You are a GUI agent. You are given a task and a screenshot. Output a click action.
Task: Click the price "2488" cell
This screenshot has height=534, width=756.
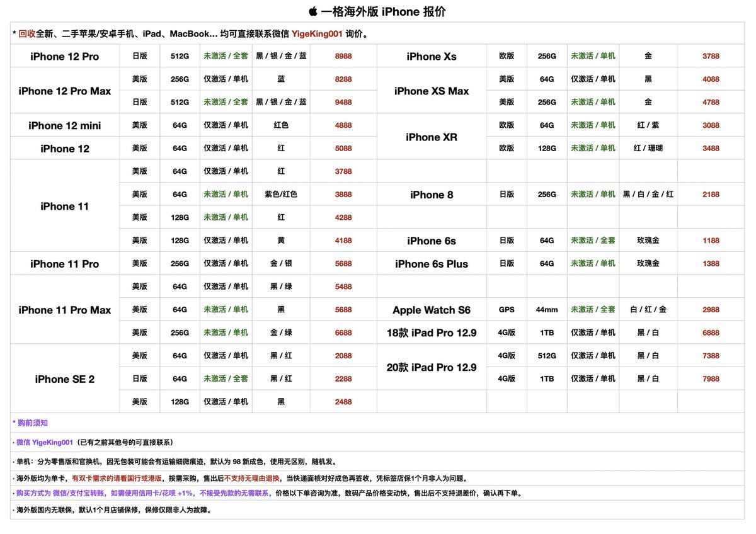(343, 402)
